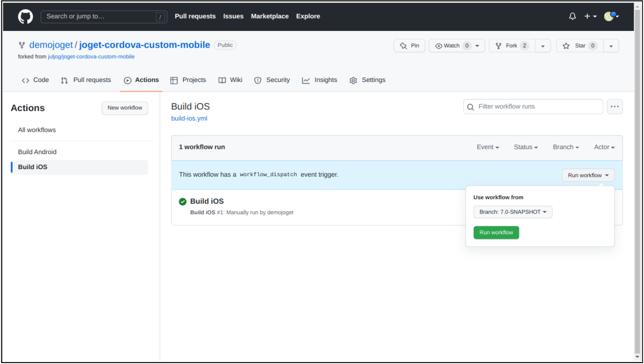Expand the Star lists dropdown arrow
The height and width of the screenshot is (364, 644).
tap(611, 46)
